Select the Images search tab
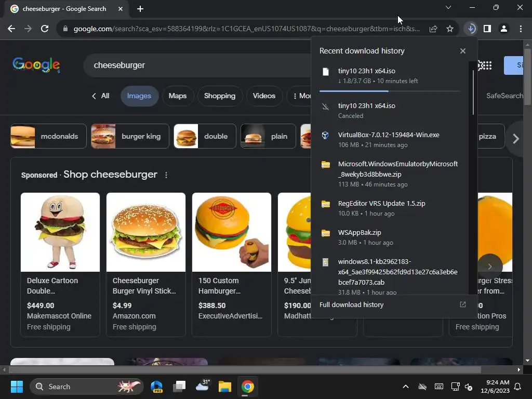 pyautogui.click(x=139, y=96)
